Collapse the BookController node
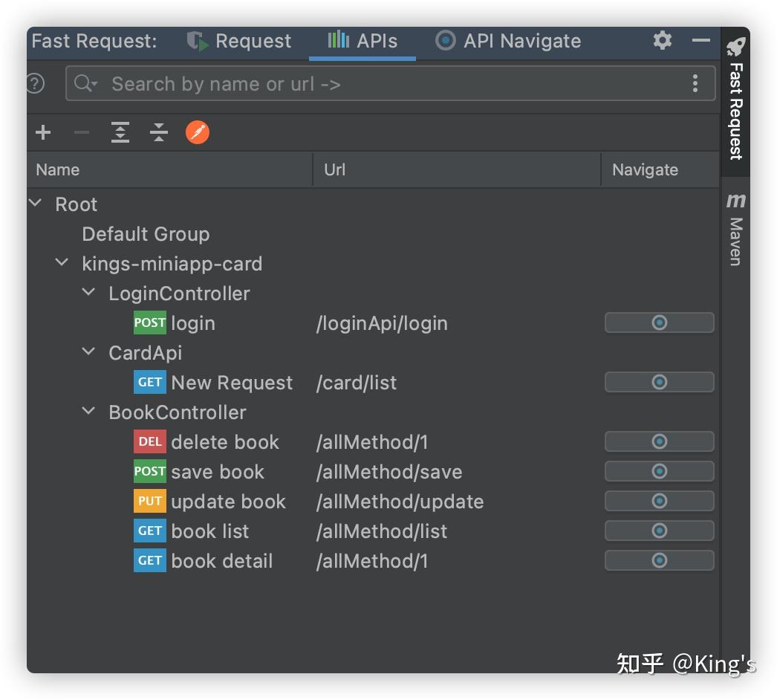The height and width of the screenshot is (700, 777). click(x=89, y=411)
